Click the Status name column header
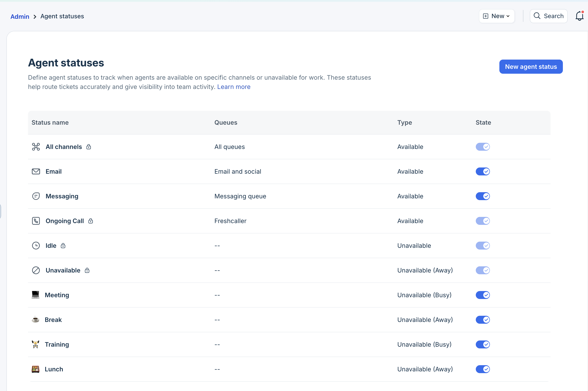Image resolution: width=588 pixels, height=391 pixels. [x=50, y=122]
